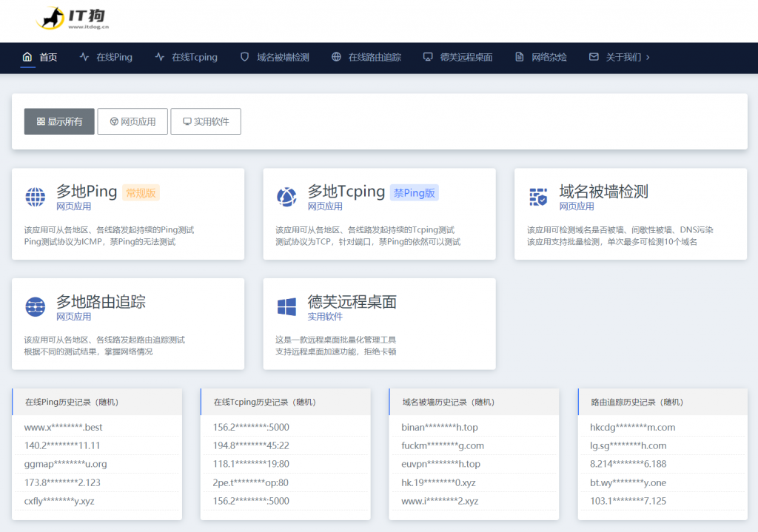Click the 禁Ping版 badge on 多地Tcping

click(414, 192)
